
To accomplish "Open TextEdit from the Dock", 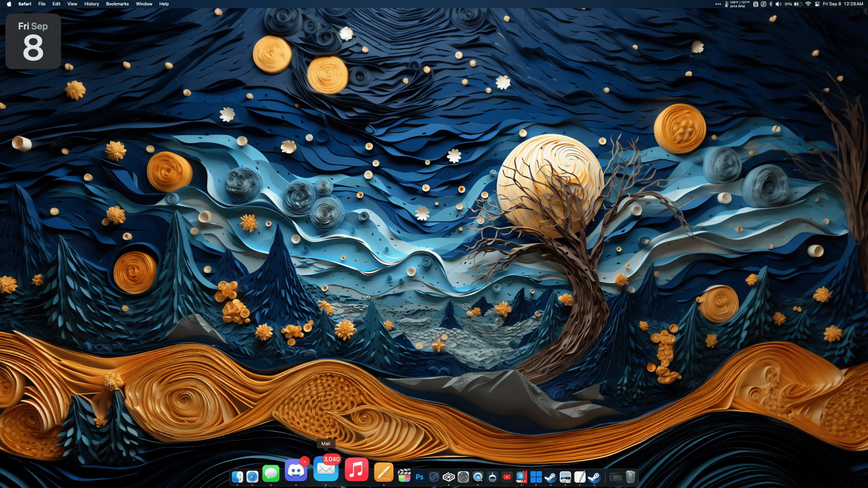I will pyautogui.click(x=580, y=477).
